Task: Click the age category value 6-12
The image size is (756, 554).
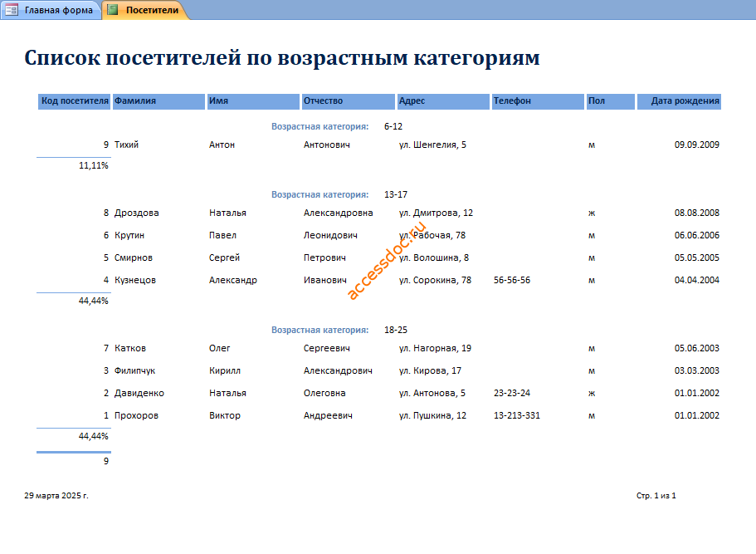Action: tap(393, 126)
